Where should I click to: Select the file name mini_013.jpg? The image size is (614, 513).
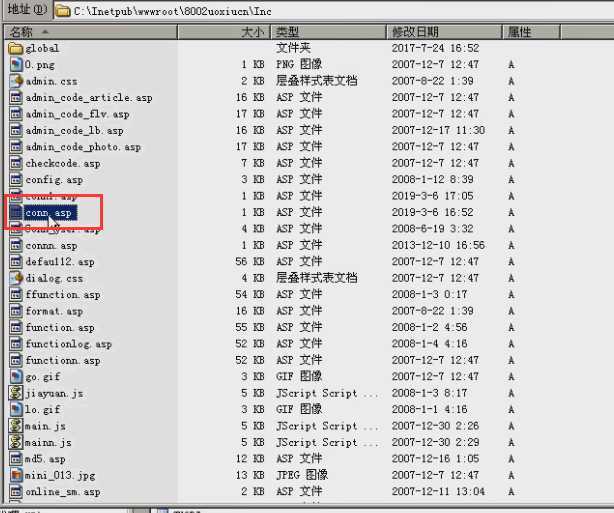coord(60,476)
